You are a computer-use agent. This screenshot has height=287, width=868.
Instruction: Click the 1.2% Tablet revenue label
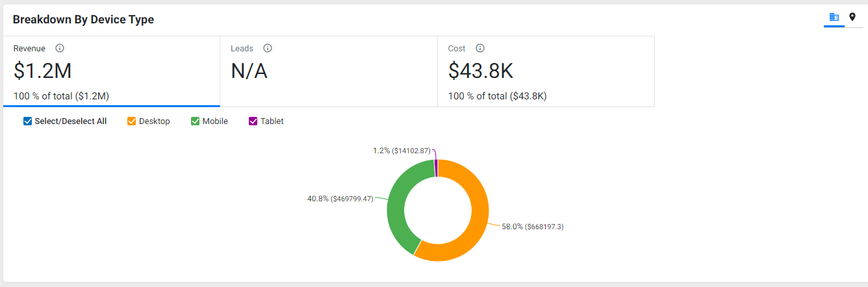click(x=402, y=151)
